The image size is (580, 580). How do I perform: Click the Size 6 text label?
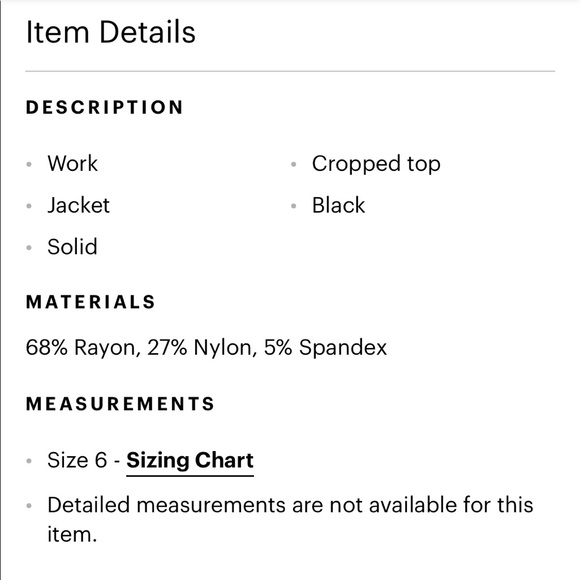(77, 461)
